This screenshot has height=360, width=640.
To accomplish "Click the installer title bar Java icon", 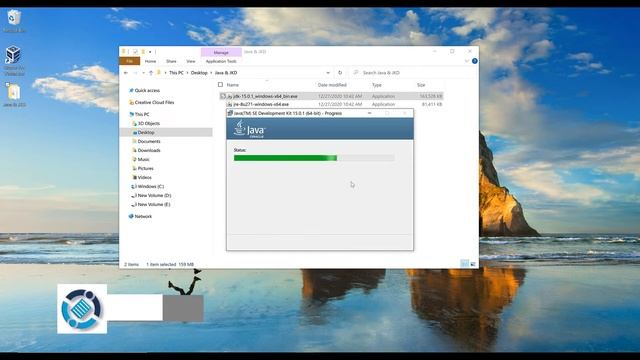I will coord(230,113).
